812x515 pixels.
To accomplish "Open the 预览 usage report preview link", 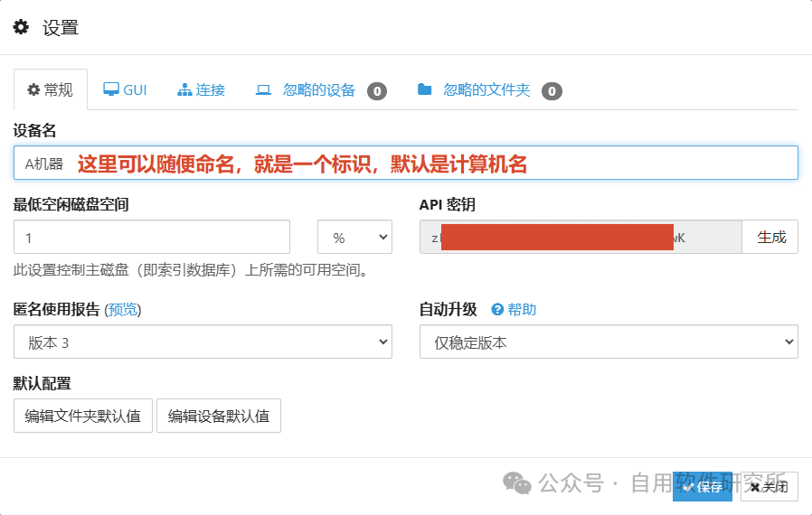I will tap(123, 310).
